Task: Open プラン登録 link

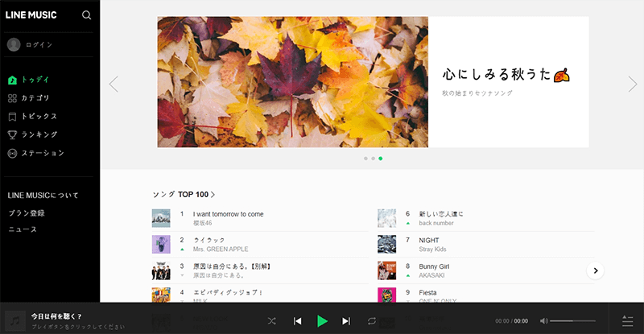Action: point(27,213)
